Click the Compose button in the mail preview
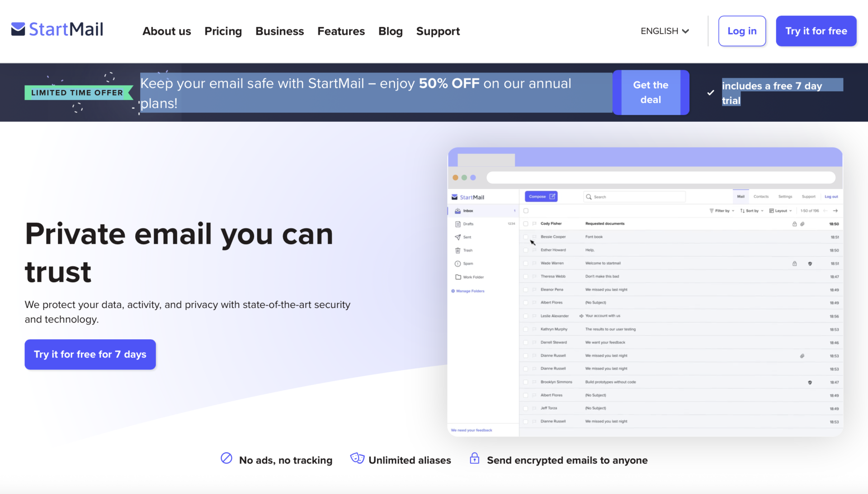This screenshot has width=868, height=494. click(x=541, y=196)
